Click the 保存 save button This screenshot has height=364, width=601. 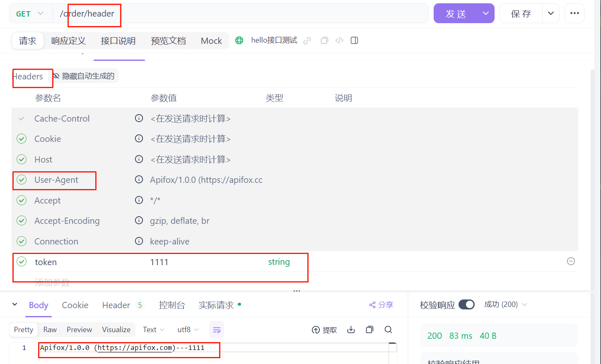(x=521, y=14)
